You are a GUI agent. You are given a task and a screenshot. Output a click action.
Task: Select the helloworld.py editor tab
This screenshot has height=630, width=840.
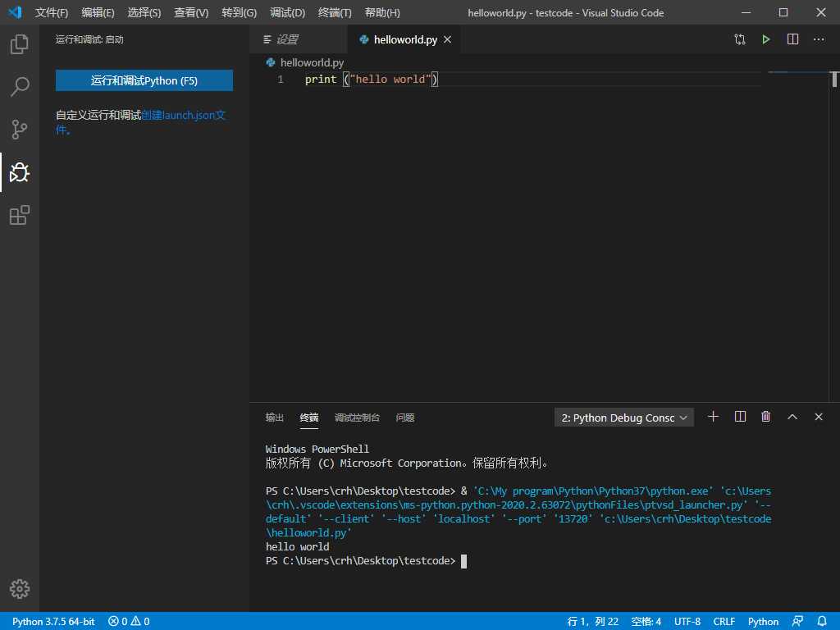pyautogui.click(x=404, y=39)
